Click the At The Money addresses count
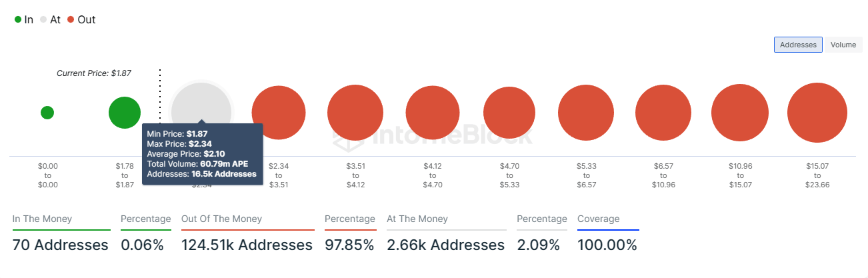 click(x=445, y=245)
